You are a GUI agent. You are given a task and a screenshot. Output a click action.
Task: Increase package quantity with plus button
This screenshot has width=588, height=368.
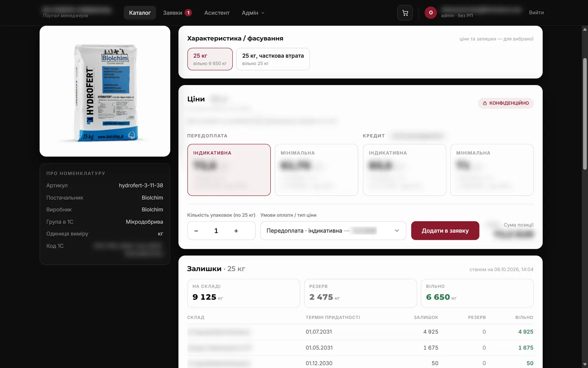point(236,231)
